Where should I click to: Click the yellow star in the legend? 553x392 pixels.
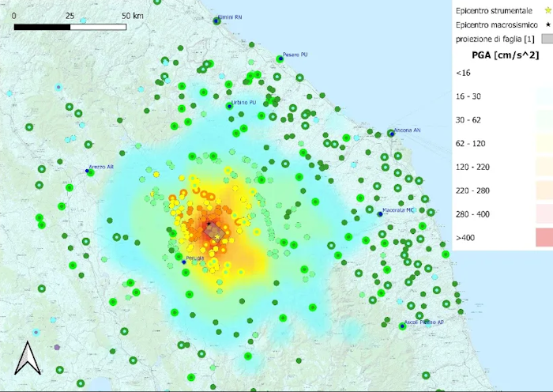[544, 10]
